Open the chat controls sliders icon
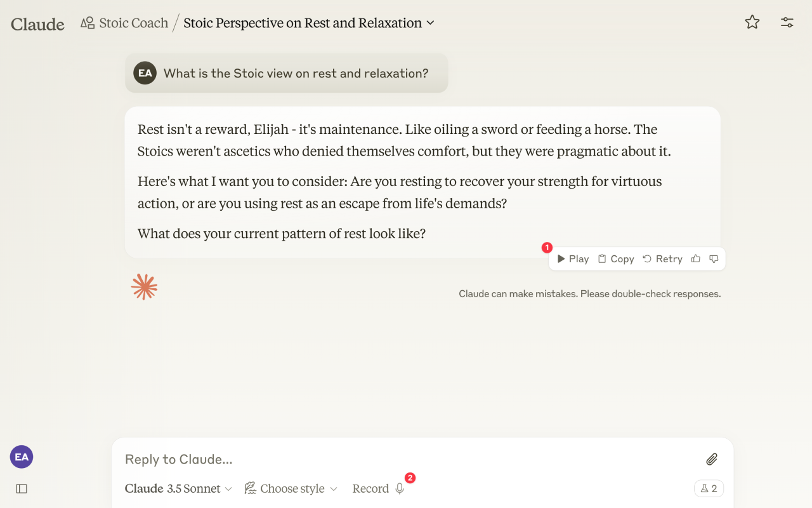812x508 pixels. tap(787, 23)
